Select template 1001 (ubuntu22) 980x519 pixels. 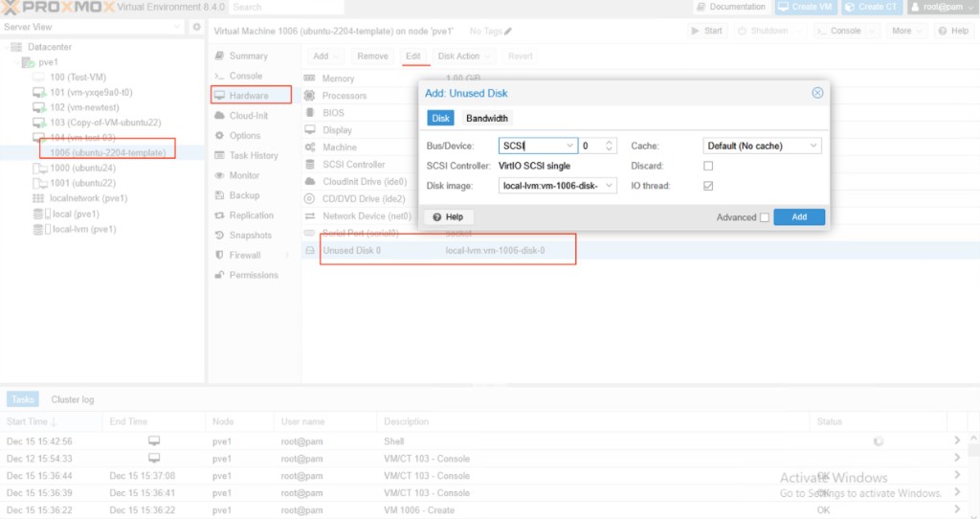82,183
